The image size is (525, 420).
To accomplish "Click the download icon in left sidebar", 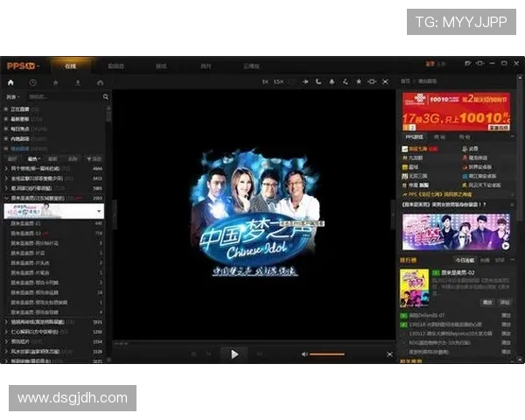I will tap(78, 81).
